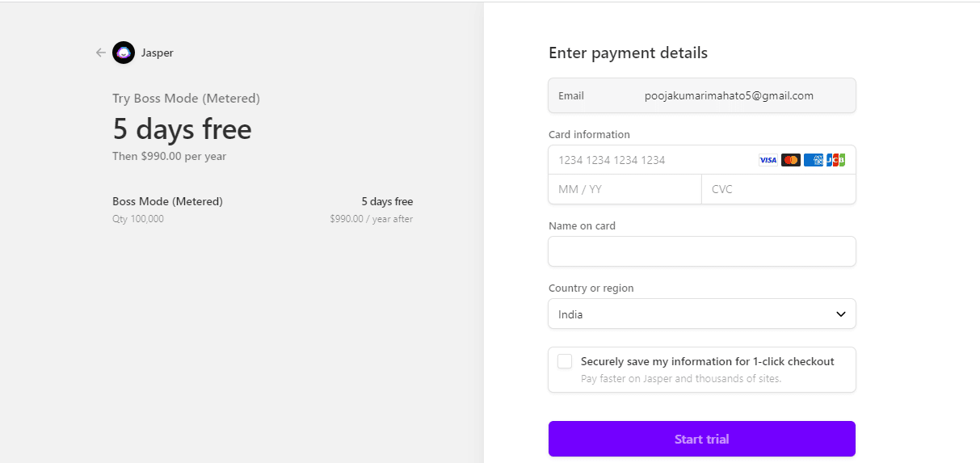Click the dropdown chevron in the country field
980x463 pixels.
coord(841,314)
